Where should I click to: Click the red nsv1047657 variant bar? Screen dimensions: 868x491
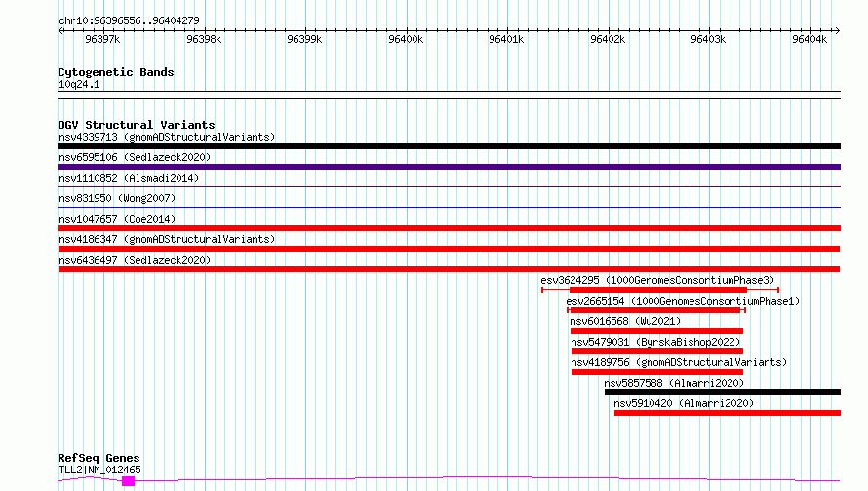click(449, 228)
